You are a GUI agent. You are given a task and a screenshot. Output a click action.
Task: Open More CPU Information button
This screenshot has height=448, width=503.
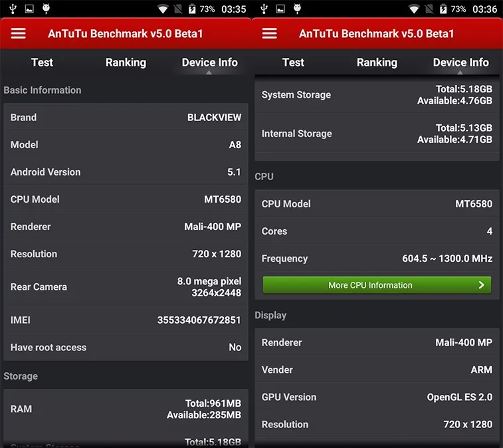(x=377, y=285)
